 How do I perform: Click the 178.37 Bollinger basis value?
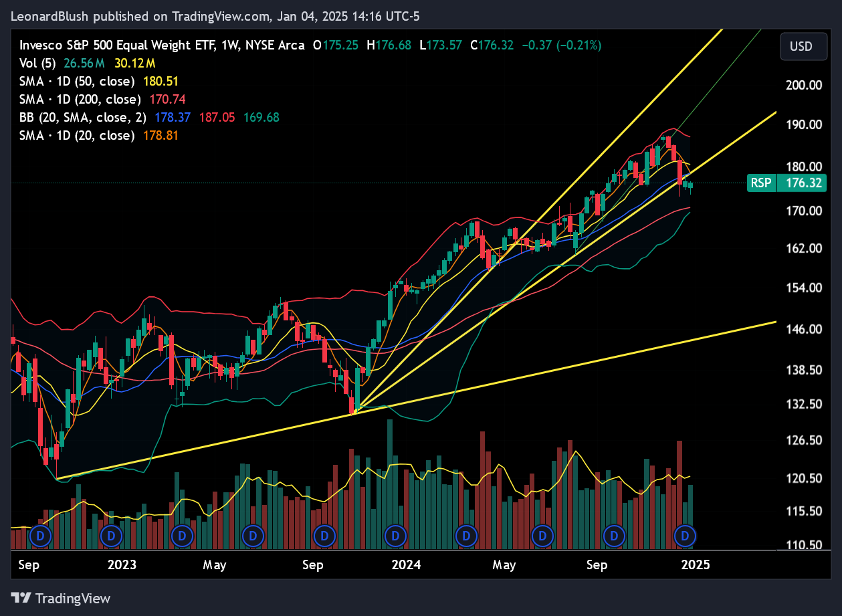(173, 118)
